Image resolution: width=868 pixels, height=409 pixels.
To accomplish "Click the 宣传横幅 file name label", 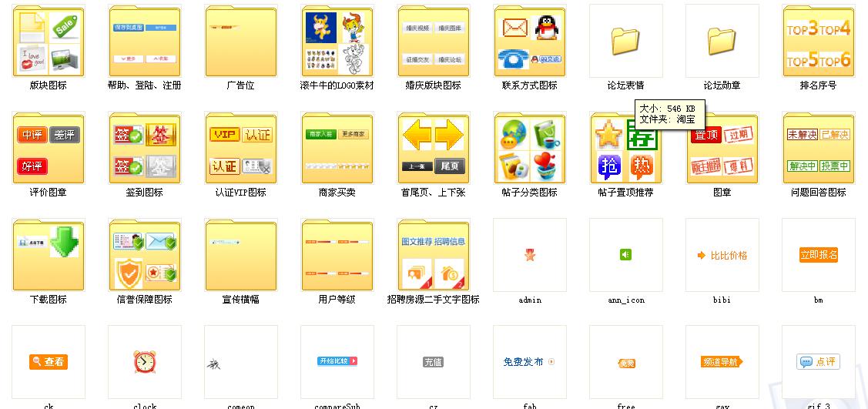I will (241, 300).
